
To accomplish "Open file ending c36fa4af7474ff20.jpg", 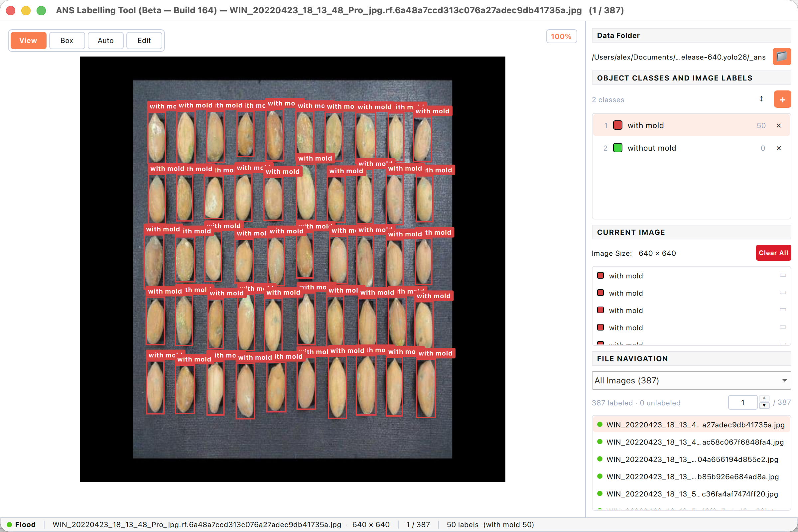I will click(x=691, y=494).
